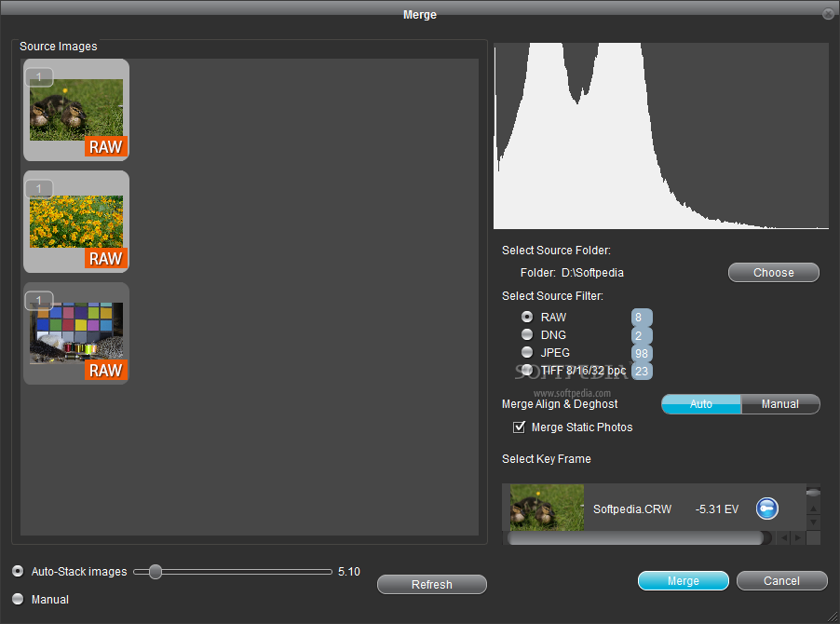
Task: Select the color chart source image thumbnail
Action: tap(76, 333)
